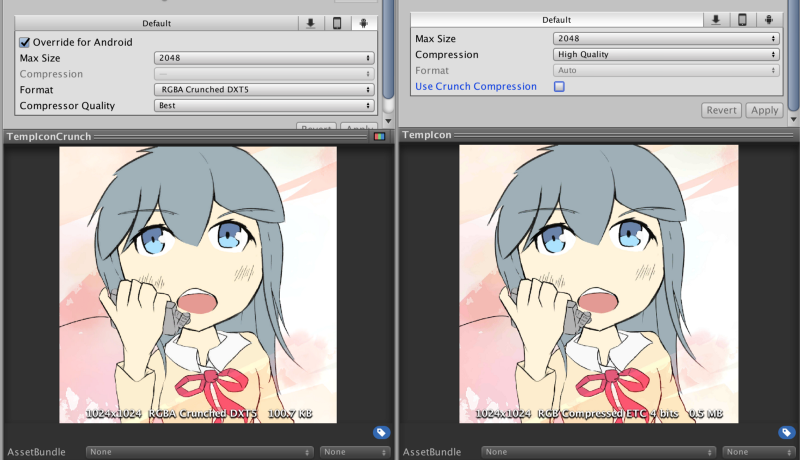The image size is (800, 460).
Task: Select the iPhone platform tab in right panel
Action: pos(742,20)
